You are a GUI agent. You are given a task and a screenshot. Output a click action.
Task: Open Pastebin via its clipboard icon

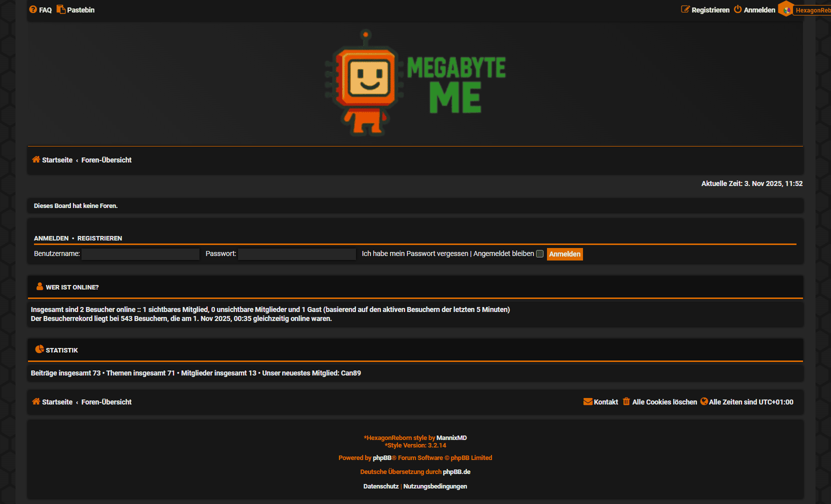[x=61, y=9]
